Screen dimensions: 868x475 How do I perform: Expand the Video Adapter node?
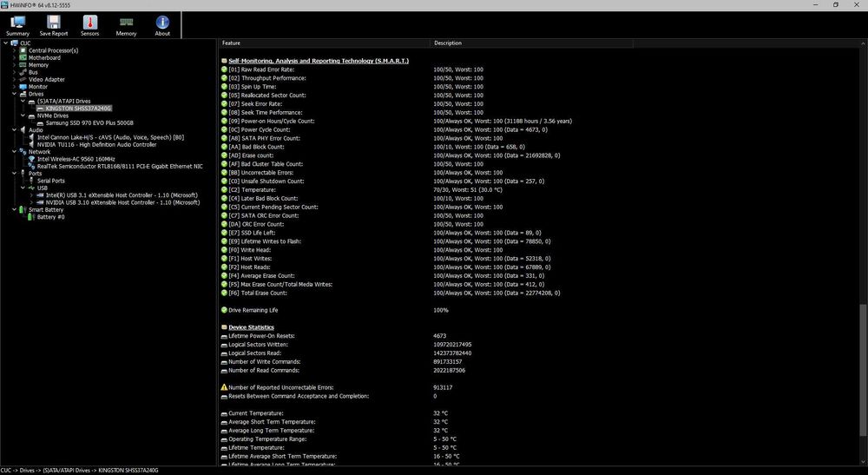tap(14, 79)
